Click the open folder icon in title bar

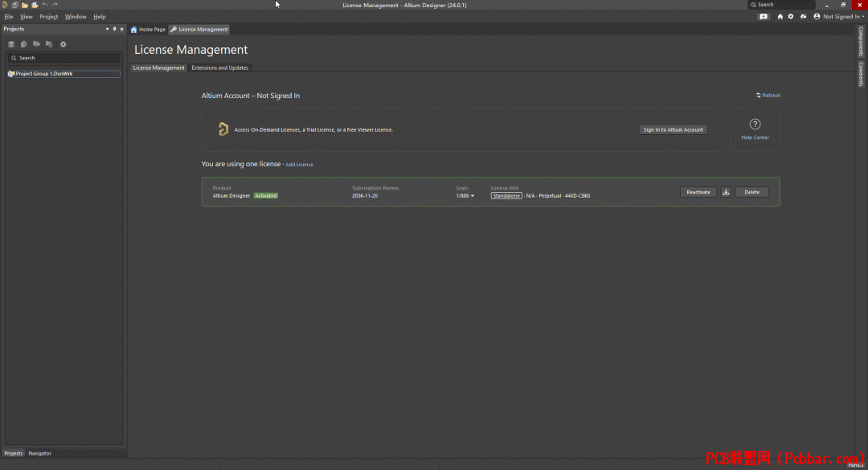coord(25,5)
